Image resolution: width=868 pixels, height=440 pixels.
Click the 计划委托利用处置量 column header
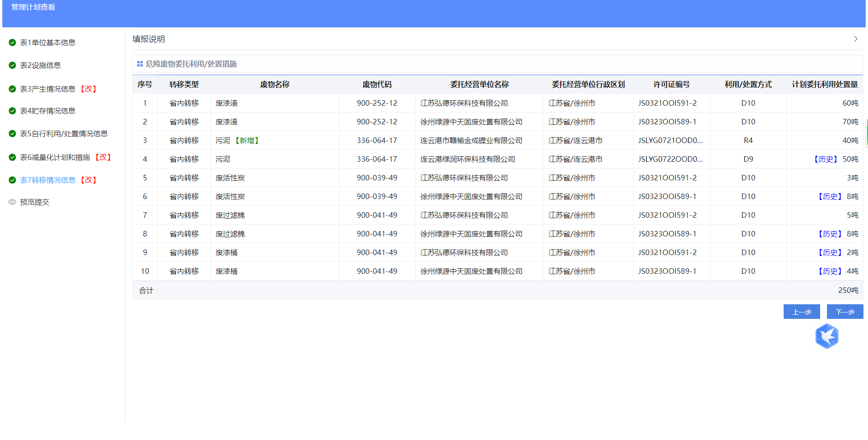click(x=824, y=84)
